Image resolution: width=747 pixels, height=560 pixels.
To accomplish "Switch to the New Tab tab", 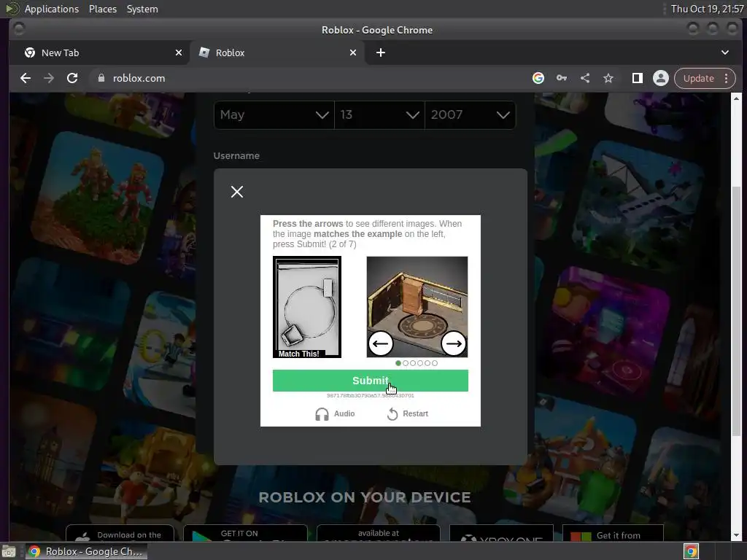I will coord(100,52).
